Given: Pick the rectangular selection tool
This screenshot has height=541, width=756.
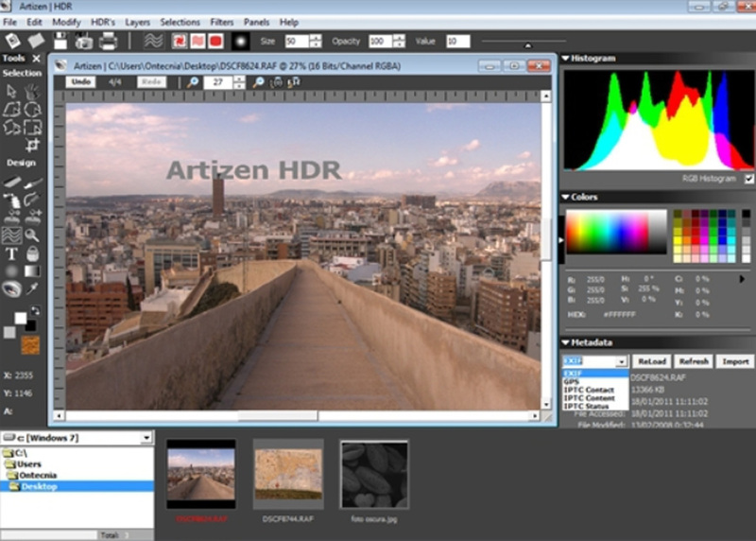Looking at the screenshot, I should pos(32,128).
